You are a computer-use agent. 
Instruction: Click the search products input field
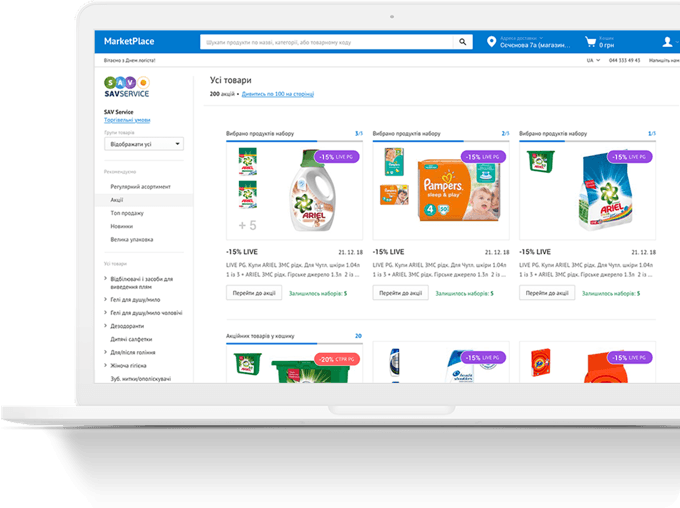point(327,42)
